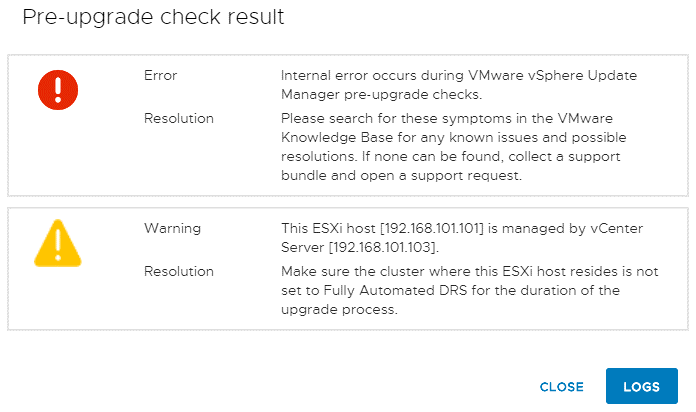
Task: Click the "Pre-upgrade check result" title
Action: pos(153,17)
